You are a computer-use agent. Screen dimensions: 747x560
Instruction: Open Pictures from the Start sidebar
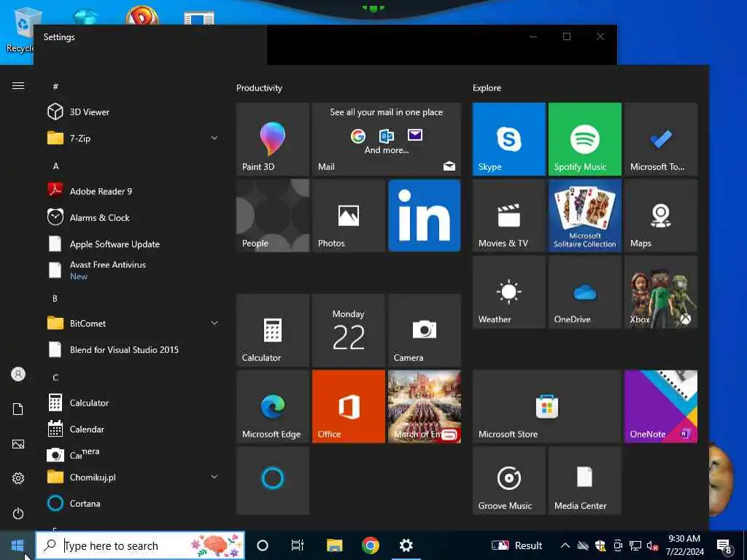point(18,444)
